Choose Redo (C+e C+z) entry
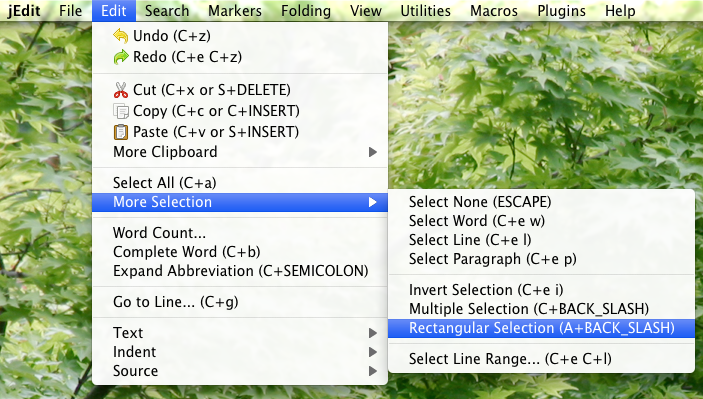 tap(240, 57)
